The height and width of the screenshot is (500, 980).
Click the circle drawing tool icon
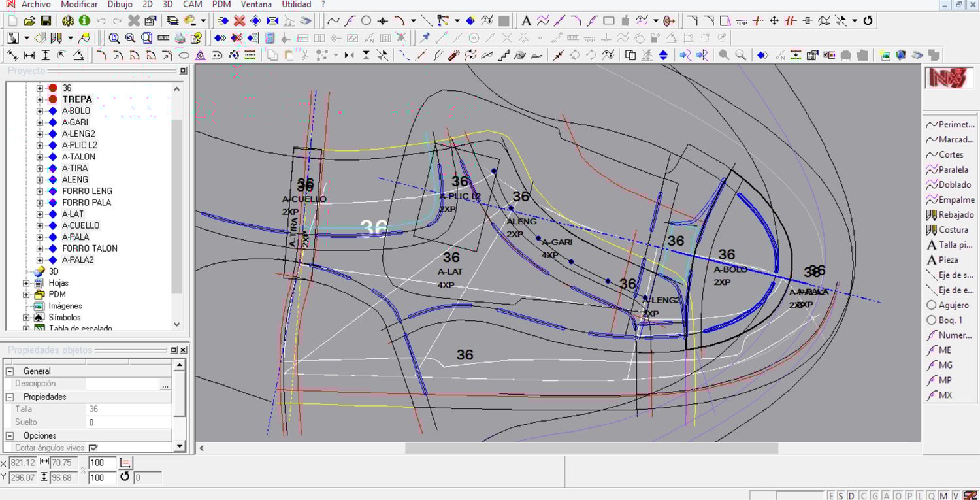coord(366,21)
